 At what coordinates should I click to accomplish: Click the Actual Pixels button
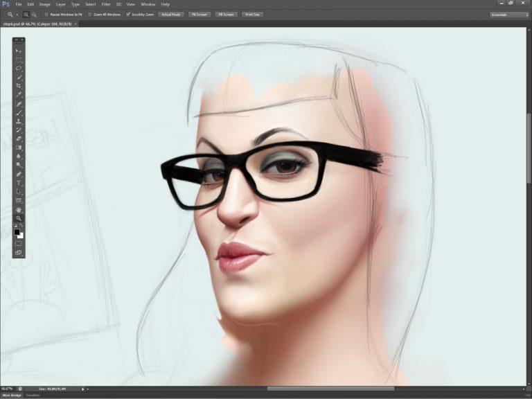coord(171,14)
